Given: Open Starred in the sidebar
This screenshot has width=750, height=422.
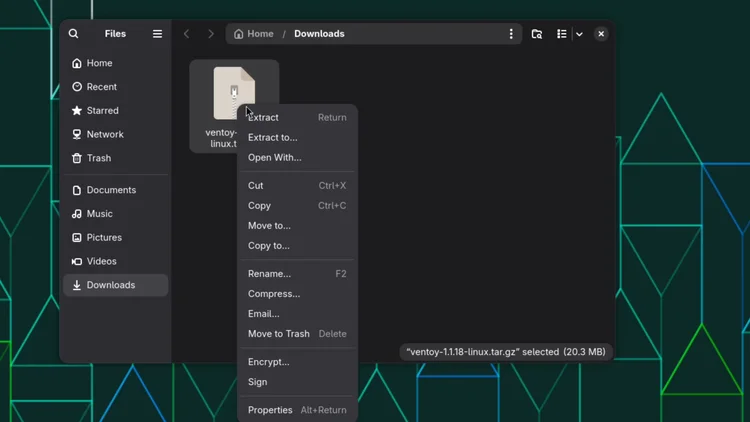Looking at the screenshot, I should 115,111.
